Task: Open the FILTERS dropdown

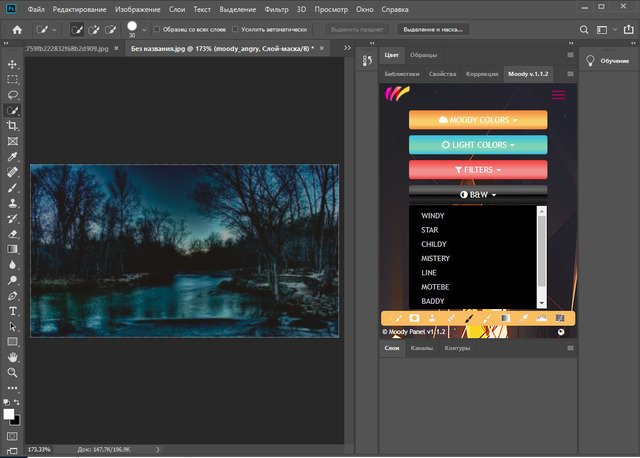Action: 477,170
